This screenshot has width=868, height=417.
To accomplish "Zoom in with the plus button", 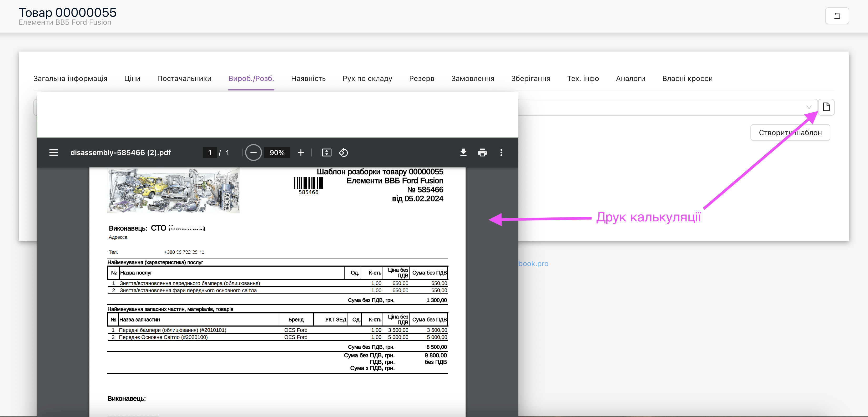I will (301, 152).
